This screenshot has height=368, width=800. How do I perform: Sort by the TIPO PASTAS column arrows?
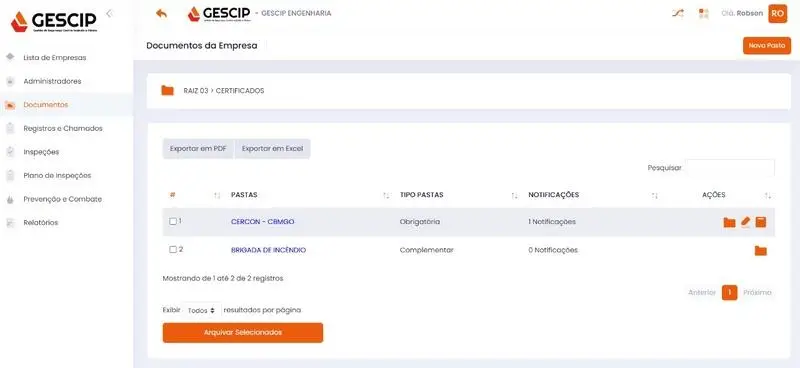tap(514, 195)
